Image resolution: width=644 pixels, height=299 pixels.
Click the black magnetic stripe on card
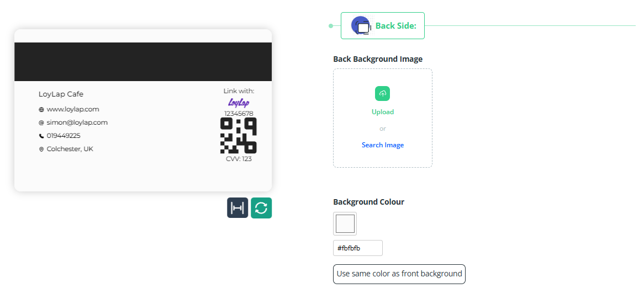click(143, 62)
